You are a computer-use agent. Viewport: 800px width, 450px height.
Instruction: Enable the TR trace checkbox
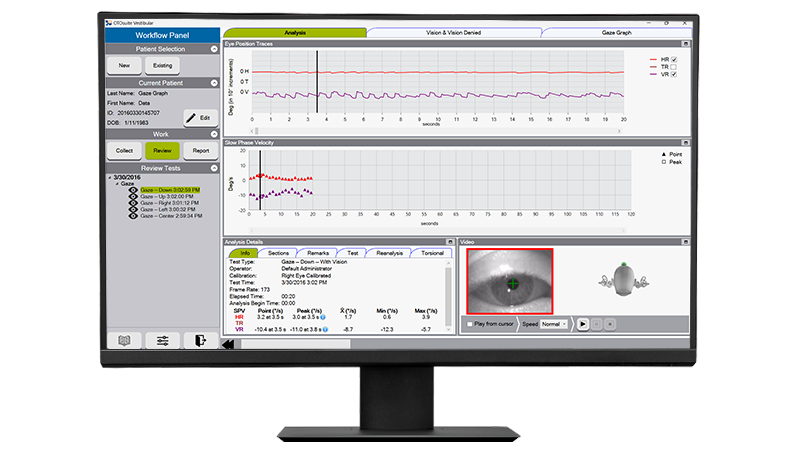coord(674,67)
